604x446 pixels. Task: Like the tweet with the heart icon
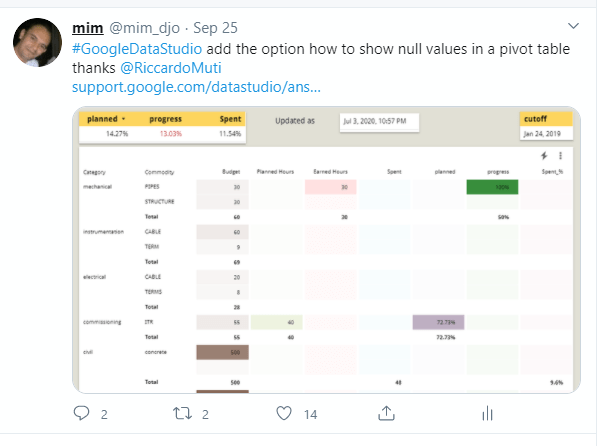click(x=285, y=412)
